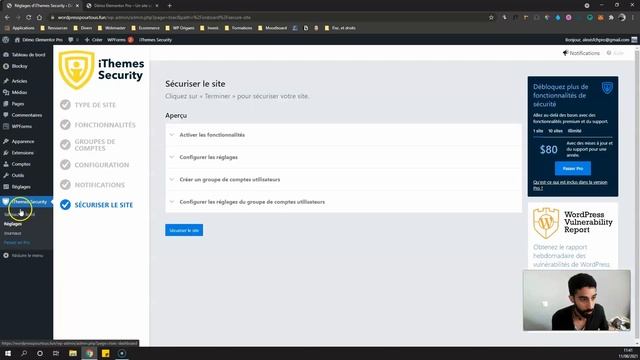Image resolution: width=640 pixels, height=360 pixels.
Task: Click the WordPress logo in admin bar
Action: [x=6, y=40]
